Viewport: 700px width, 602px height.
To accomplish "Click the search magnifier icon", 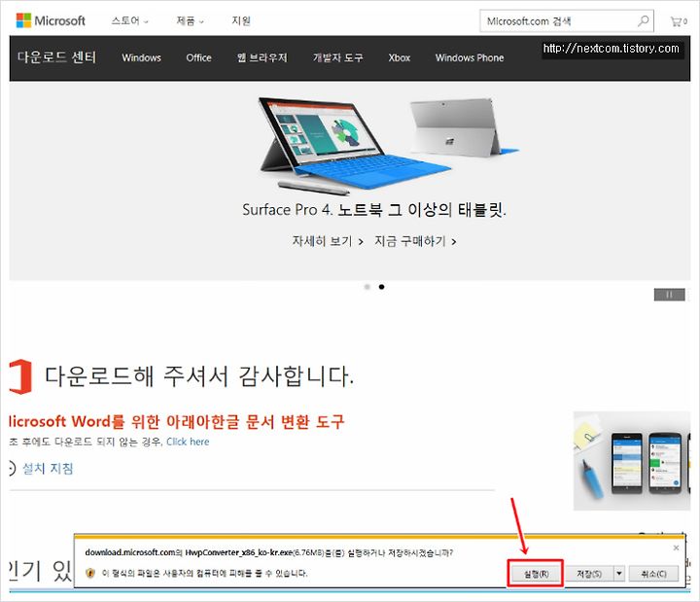I will coord(644,20).
